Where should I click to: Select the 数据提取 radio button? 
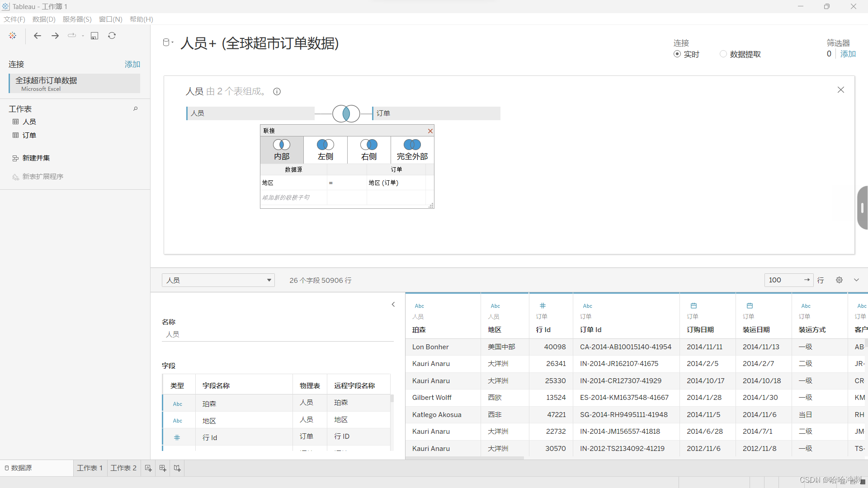(x=723, y=54)
